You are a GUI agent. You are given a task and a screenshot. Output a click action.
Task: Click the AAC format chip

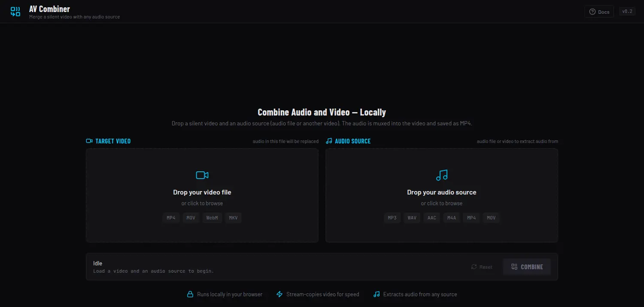point(432,218)
